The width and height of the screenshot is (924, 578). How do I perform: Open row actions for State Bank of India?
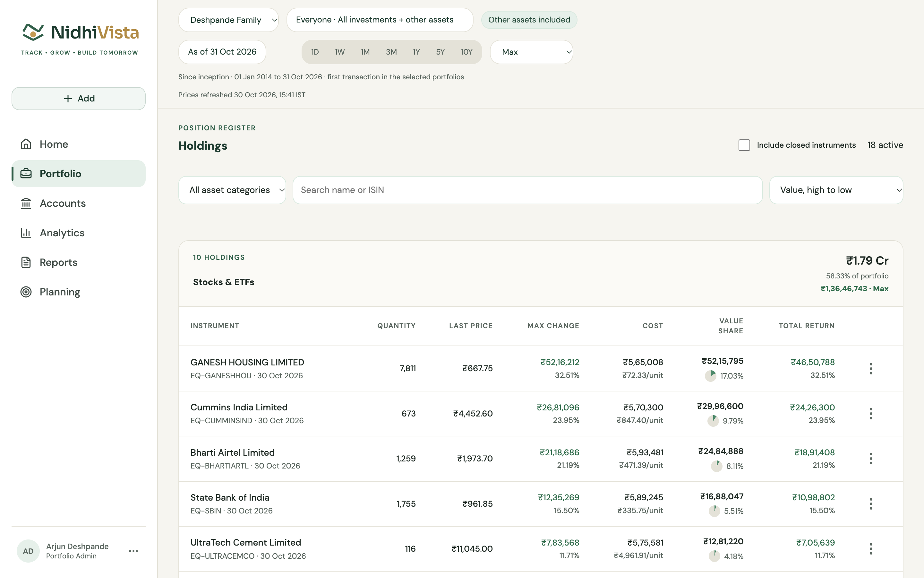pos(871,504)
